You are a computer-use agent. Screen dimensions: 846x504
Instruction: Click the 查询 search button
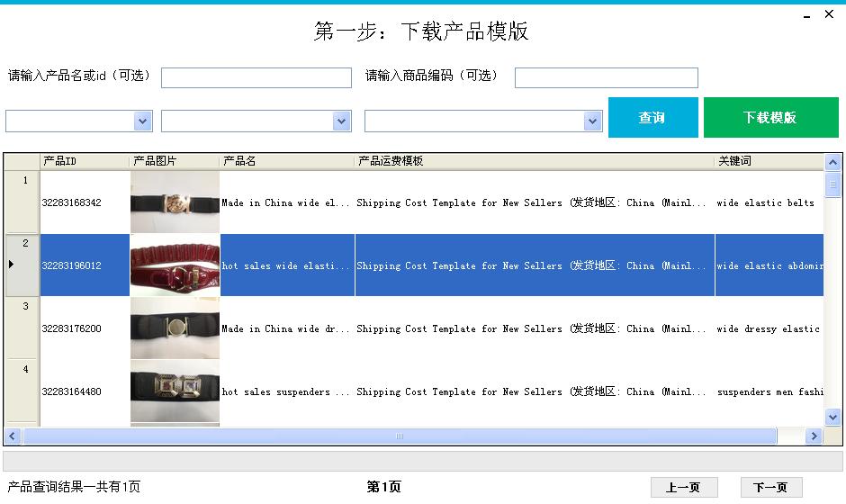click(652, 118)
